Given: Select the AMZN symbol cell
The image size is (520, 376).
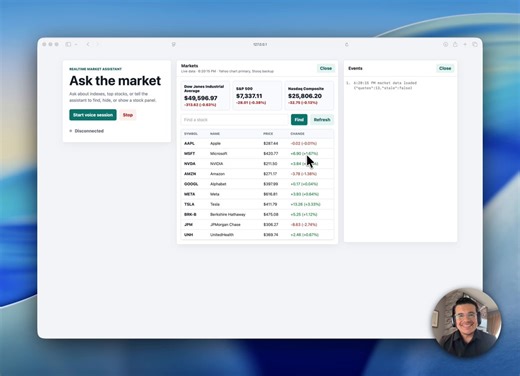Looking at the screenshot, I should click(x=190, y=174).
